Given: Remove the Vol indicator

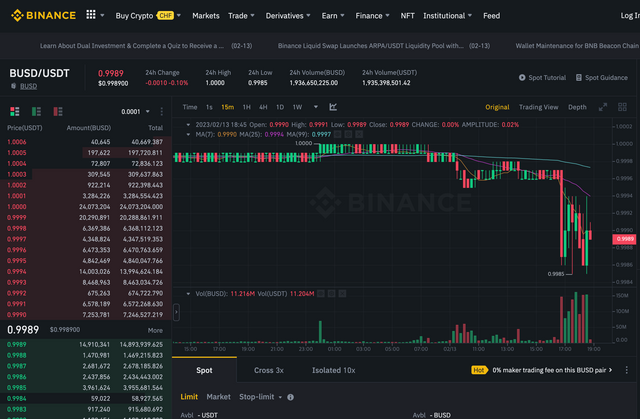Looking at the screenshot, I should coord(342,293).
